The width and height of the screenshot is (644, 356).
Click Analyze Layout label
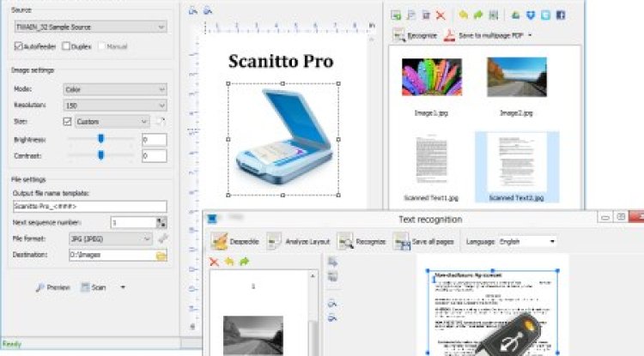pos(307,242)
